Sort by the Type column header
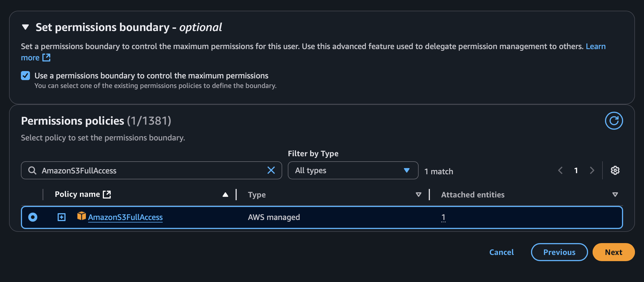644x282 pixels. [x=418, y=195]
